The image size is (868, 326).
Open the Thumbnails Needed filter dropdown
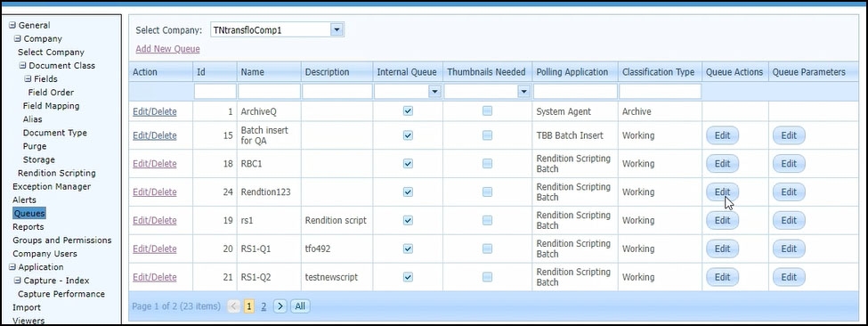point(523,92)
